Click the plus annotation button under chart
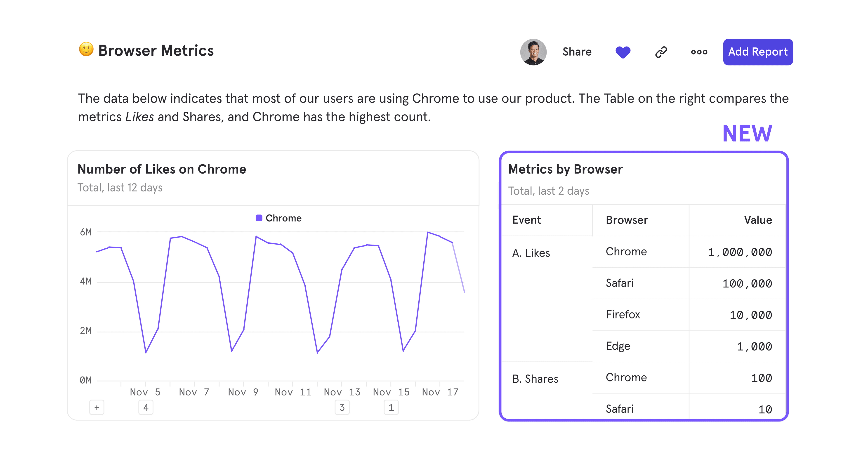Viewport: 868px width, 457px height. [x=97, y=408]
